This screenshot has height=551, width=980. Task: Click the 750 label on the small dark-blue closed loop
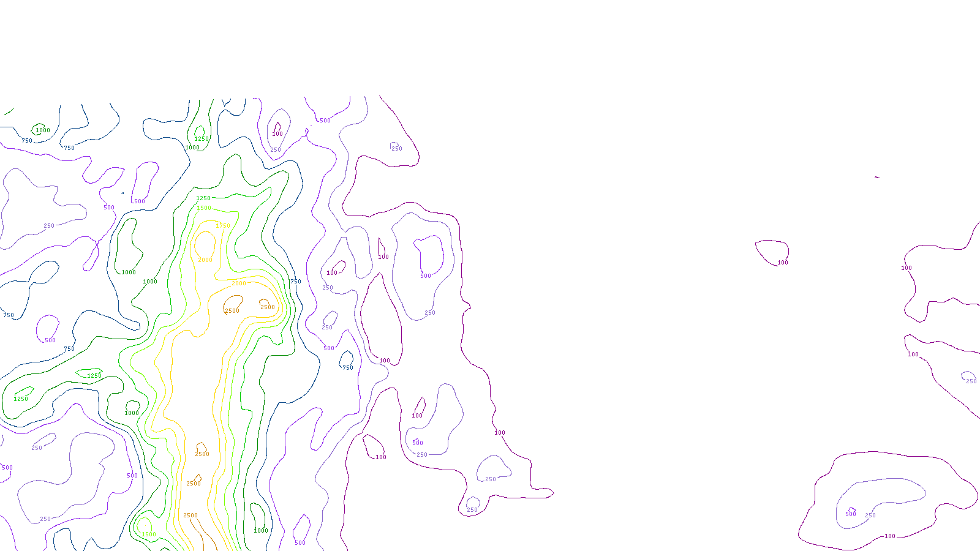click(348, 368)
